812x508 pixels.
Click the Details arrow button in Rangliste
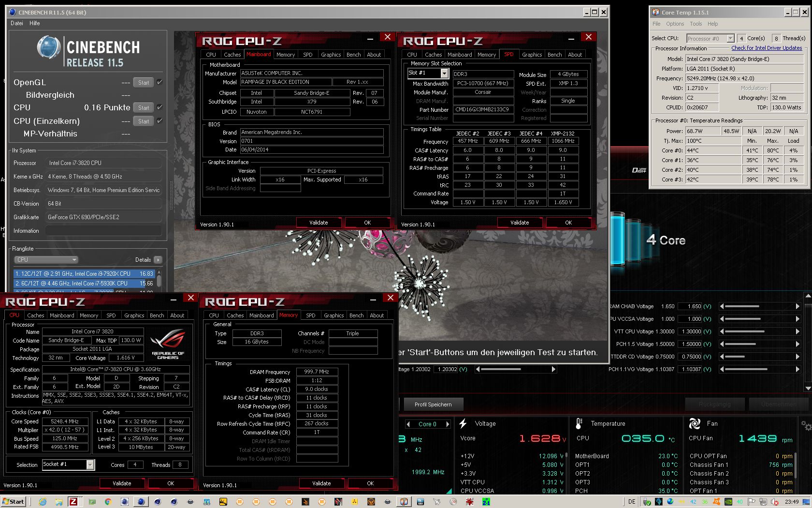pos(158,260)
